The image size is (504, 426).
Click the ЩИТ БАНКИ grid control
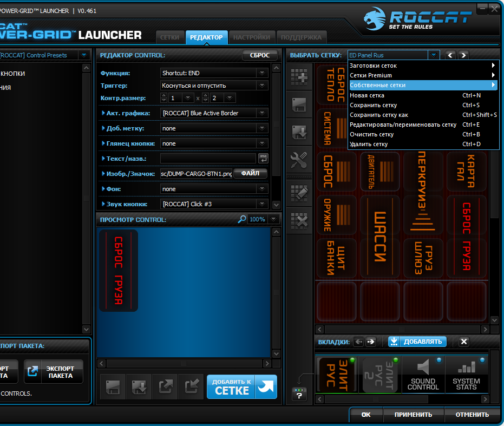337,258
